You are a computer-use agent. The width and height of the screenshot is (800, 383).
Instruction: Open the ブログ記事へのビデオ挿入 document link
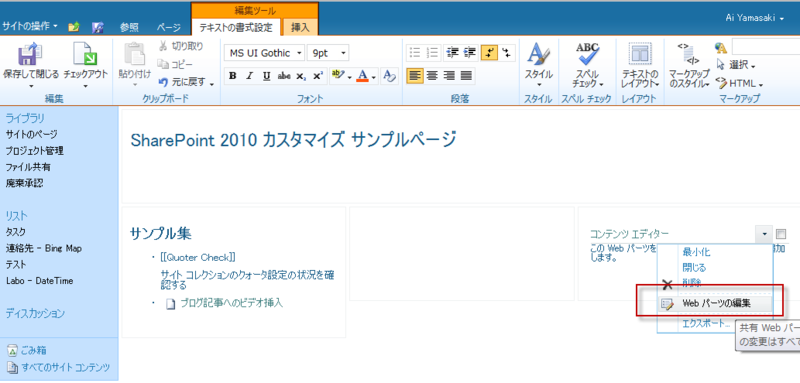click(232, 303)
